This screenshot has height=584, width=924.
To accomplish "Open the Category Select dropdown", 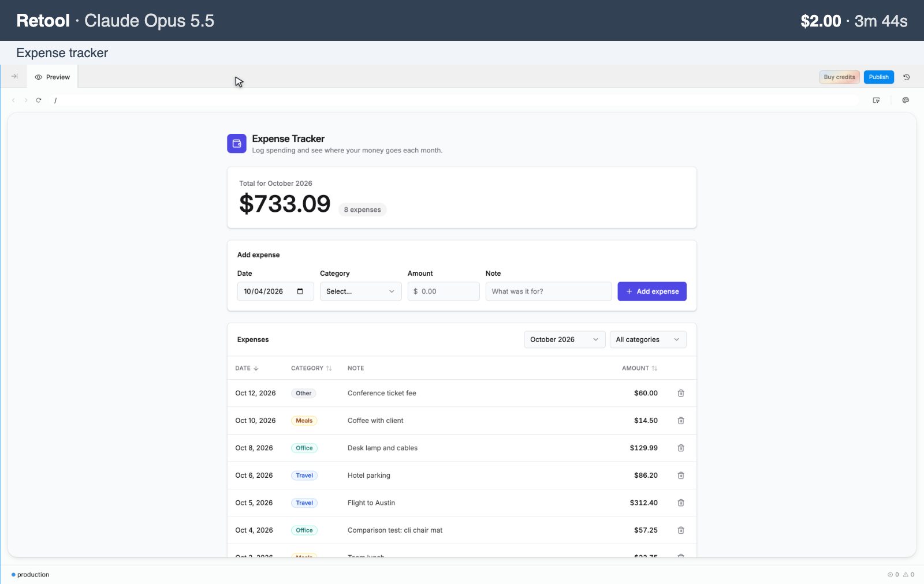I will [360, 291].
